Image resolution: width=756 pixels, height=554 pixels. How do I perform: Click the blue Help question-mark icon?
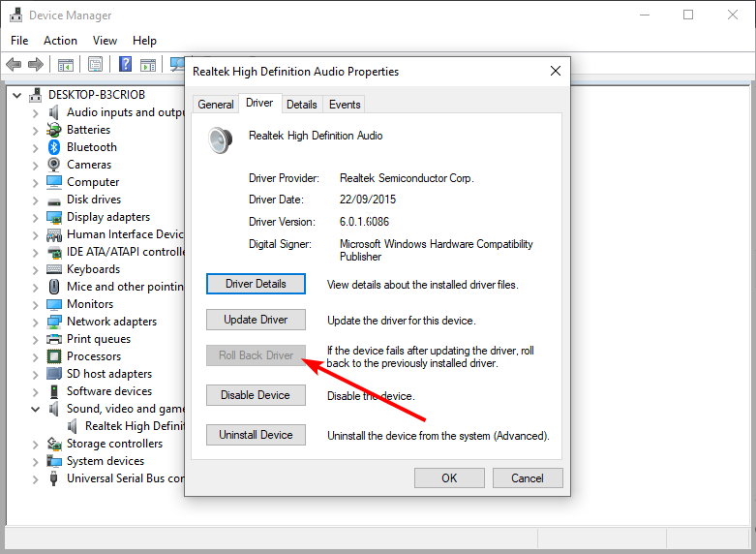pyautogui.click(x=125, y=64)
